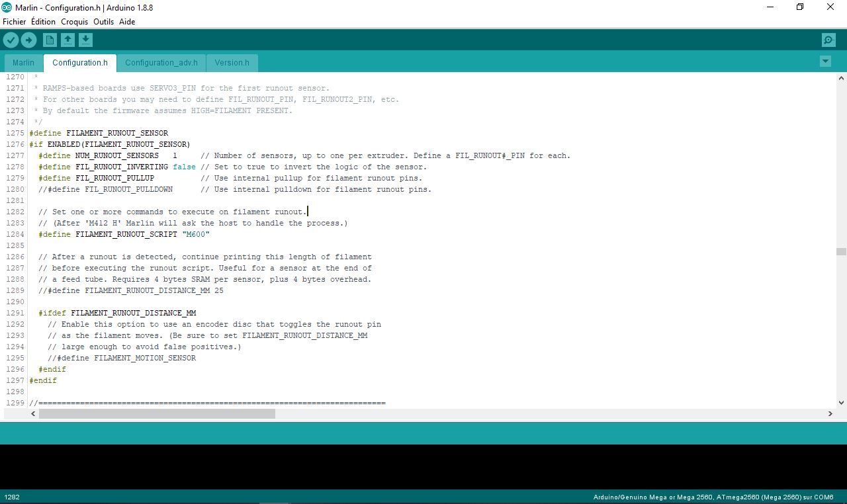Image resolution: width=847 pixels, height=504 pixels.
Task: Click 'a feed tube. Requires 4 bytes SRAM' comment
Action: (205, 279)
